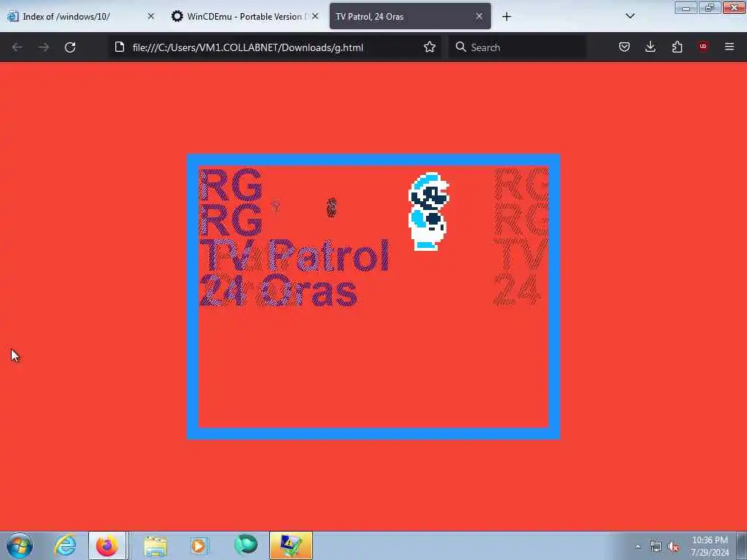Launch Internet Explorer from the taskbar
Screen dimensions: 747x560
click(65, 545)
